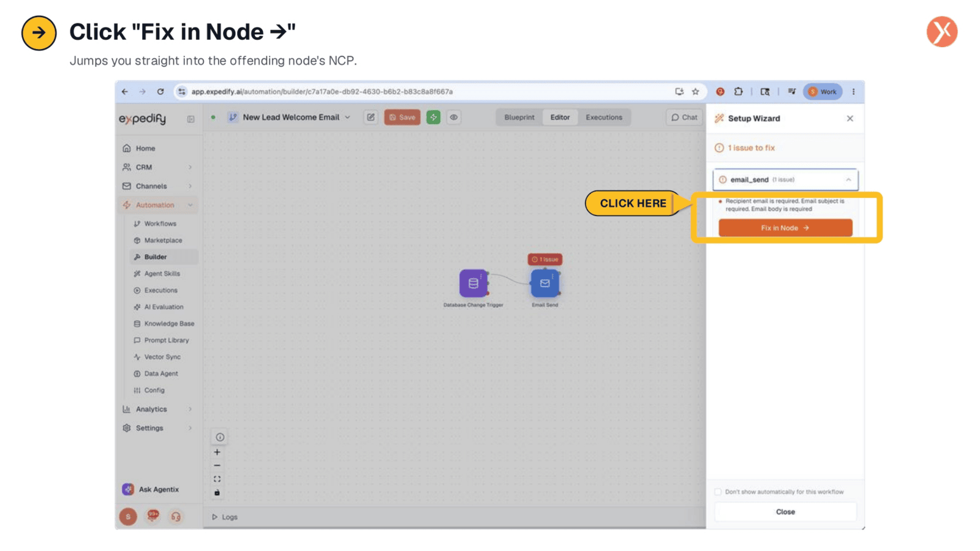980x551 pixels.
Task: Switch to the Blueprint tab
Action: [x=519, y=117]
